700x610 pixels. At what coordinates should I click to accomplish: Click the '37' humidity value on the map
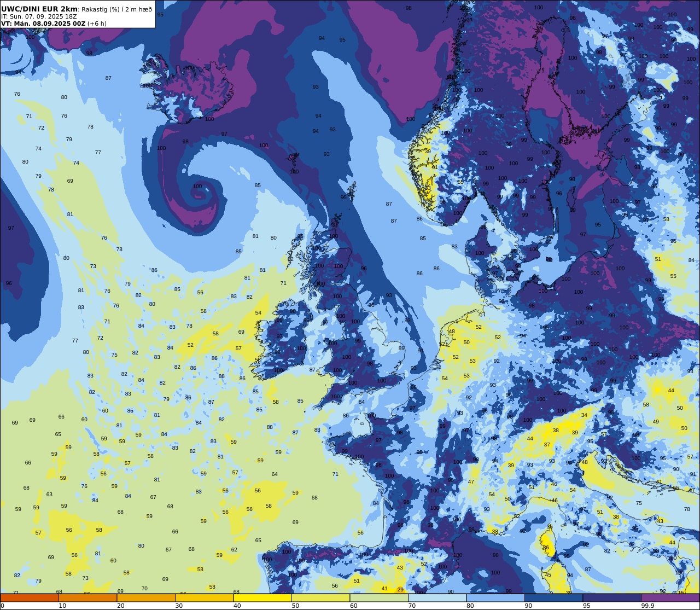[547, 445]
